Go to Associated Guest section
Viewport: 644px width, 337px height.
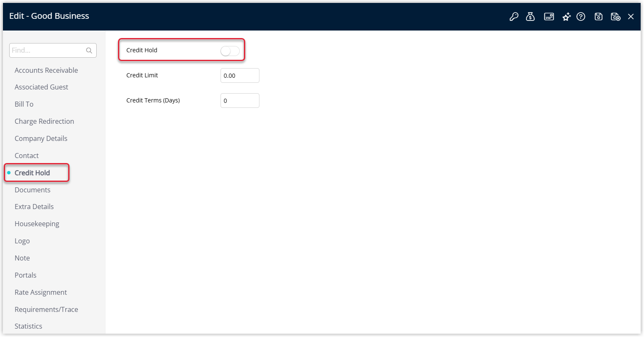(41, 87)
